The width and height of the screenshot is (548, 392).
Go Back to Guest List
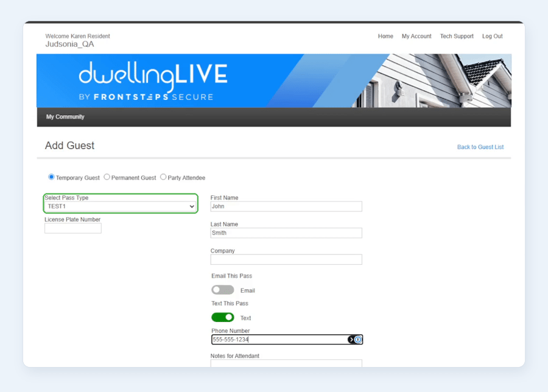pos(480,147)
